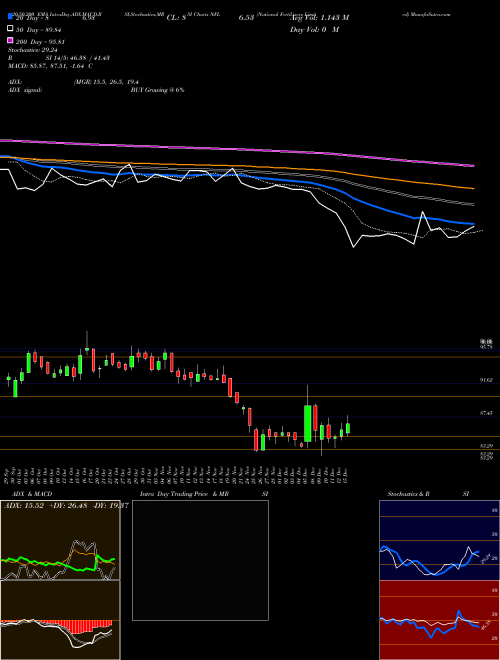Image resolution: width=500 pixels, height=660 pixels.
Task: Click the 'MACD: 85.87, 87.51, -1.64 C' line
Action: pos(51,66)
